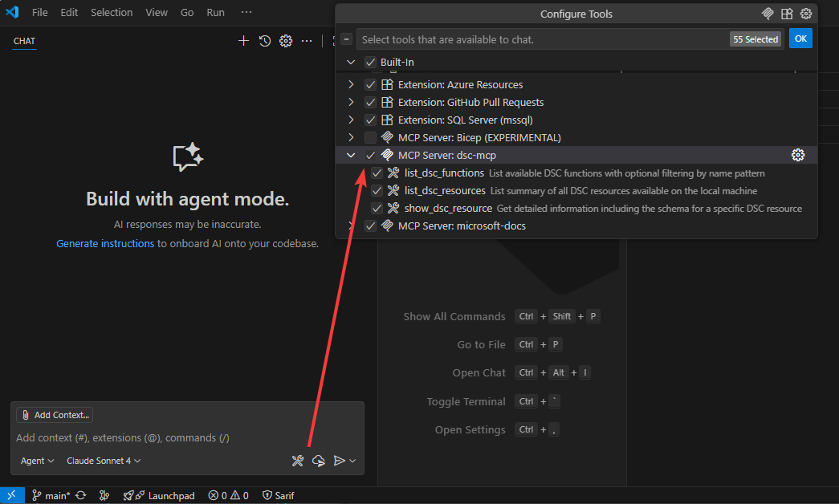Viewport: 839px width, 504px height.
Task: Click the send message arrow icon
Action: click(340, 461)
